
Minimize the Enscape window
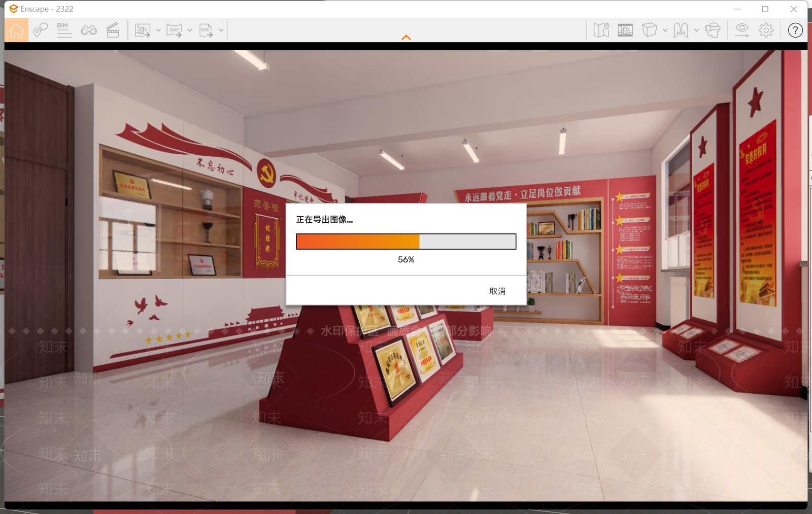(x=737, y=9)
